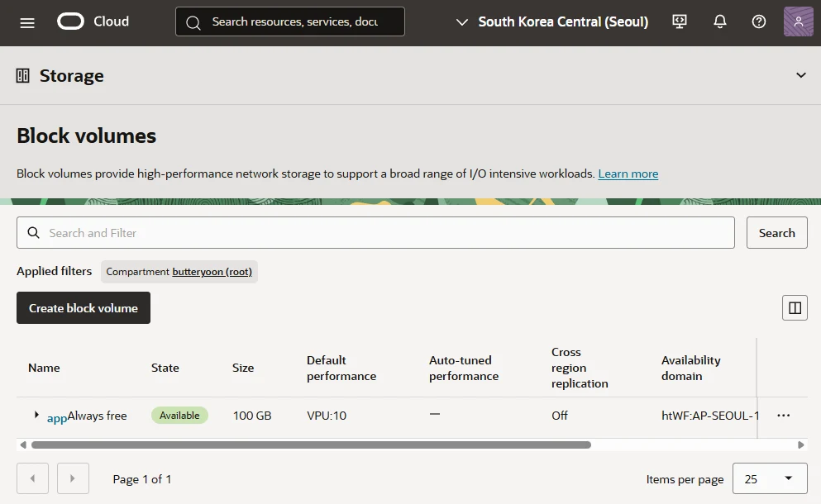Click the Off replication cell
This screenshot has height=504, width=821.
coord(559,416)
